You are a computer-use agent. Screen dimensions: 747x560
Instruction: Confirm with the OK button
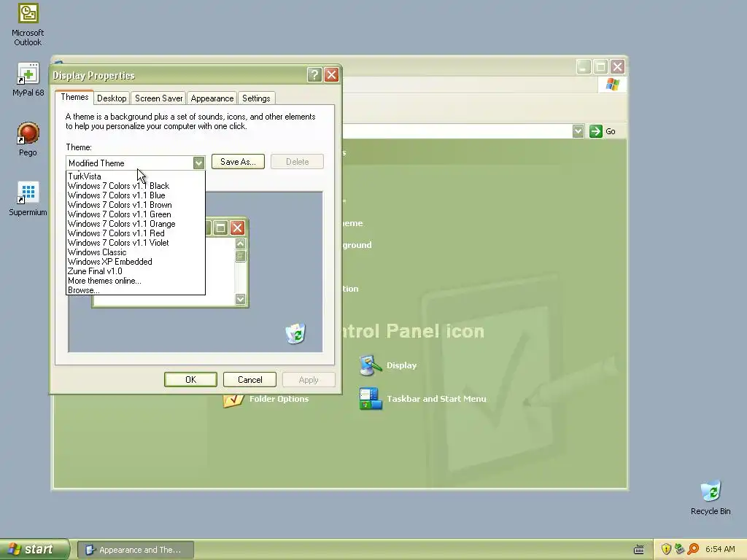(x=190, y=379)
